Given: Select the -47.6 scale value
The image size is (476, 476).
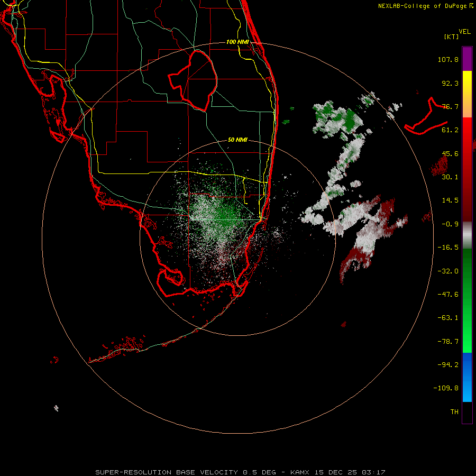Looking at the screenshot, I should pos(448,295).
